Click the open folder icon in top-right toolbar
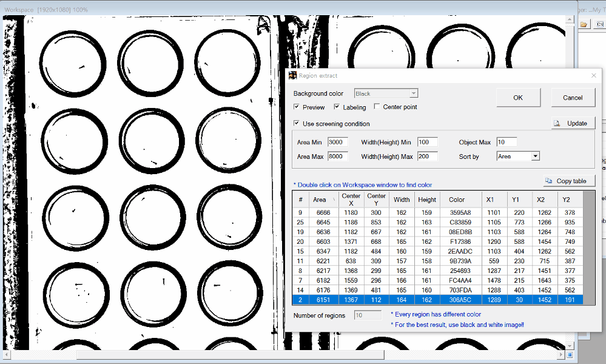 584,24
